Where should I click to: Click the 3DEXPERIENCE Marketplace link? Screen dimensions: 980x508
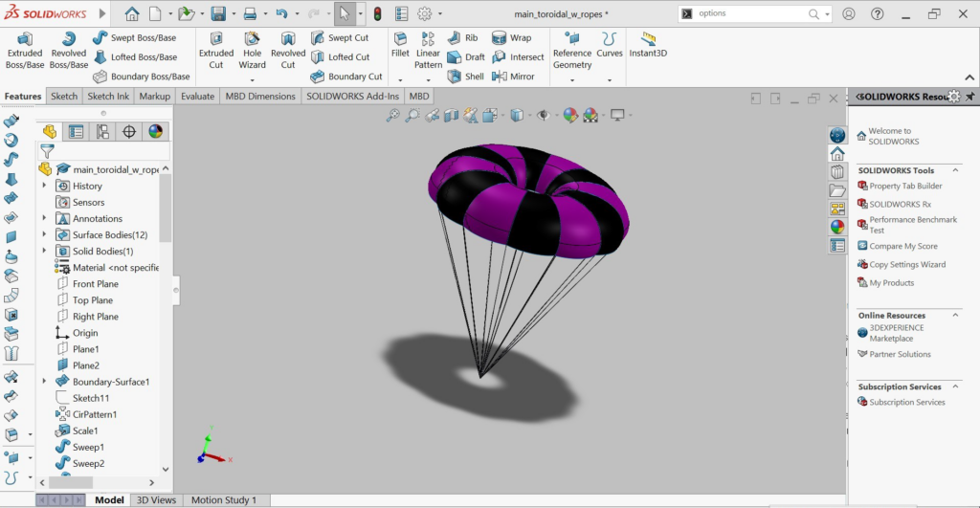tap(896, 333)
